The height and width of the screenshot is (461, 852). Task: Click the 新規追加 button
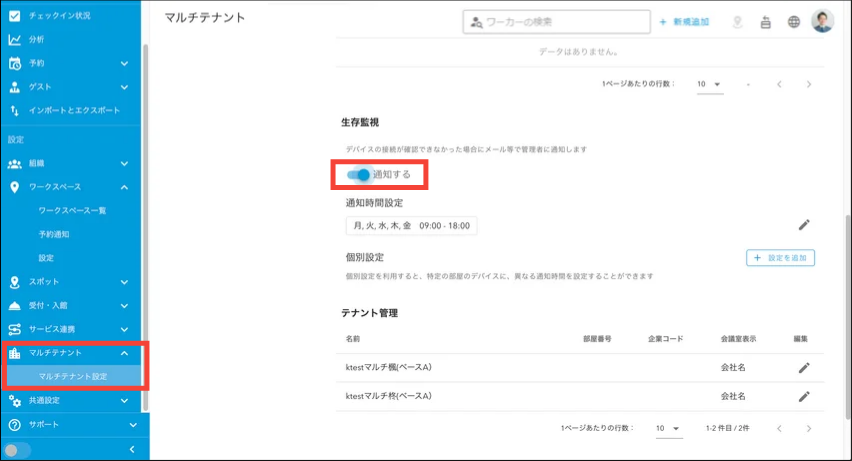686,21
